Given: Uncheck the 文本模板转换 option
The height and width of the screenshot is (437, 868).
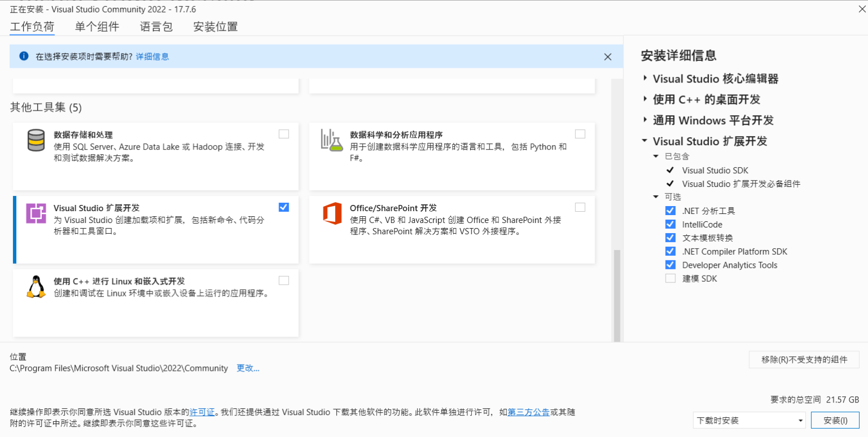Looking at the screenshot, I should (x=670, y=238).
